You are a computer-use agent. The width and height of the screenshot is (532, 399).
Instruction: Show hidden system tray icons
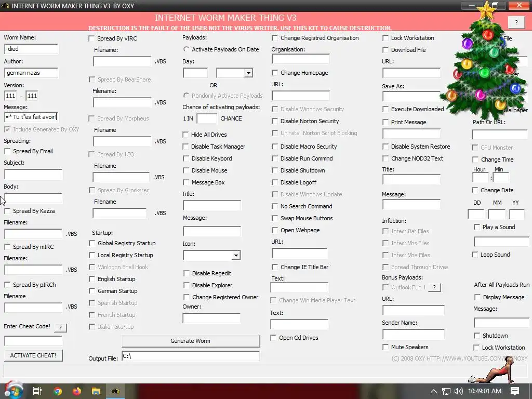(434, 391)
